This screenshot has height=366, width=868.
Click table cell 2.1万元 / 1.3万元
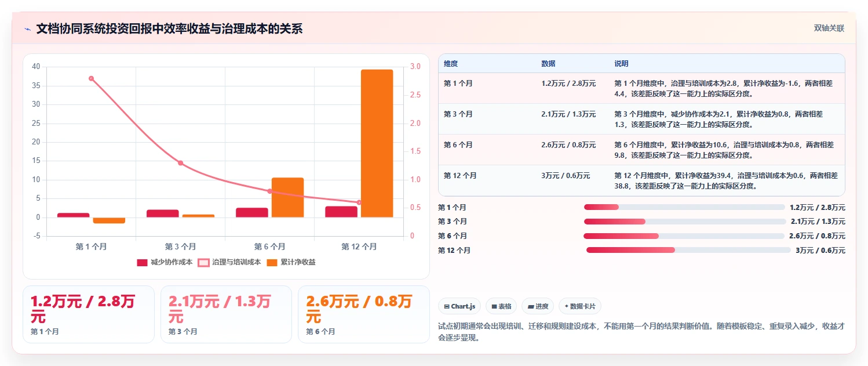click(568, 114)
